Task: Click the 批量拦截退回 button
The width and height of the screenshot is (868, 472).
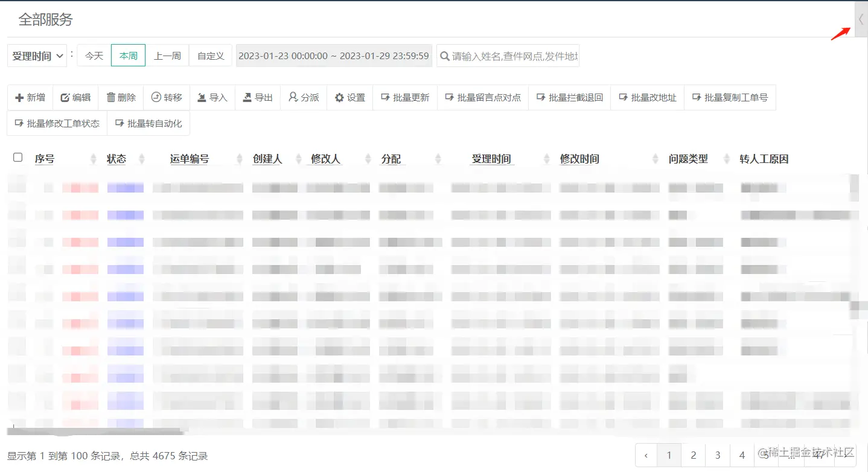Action: 570,97
